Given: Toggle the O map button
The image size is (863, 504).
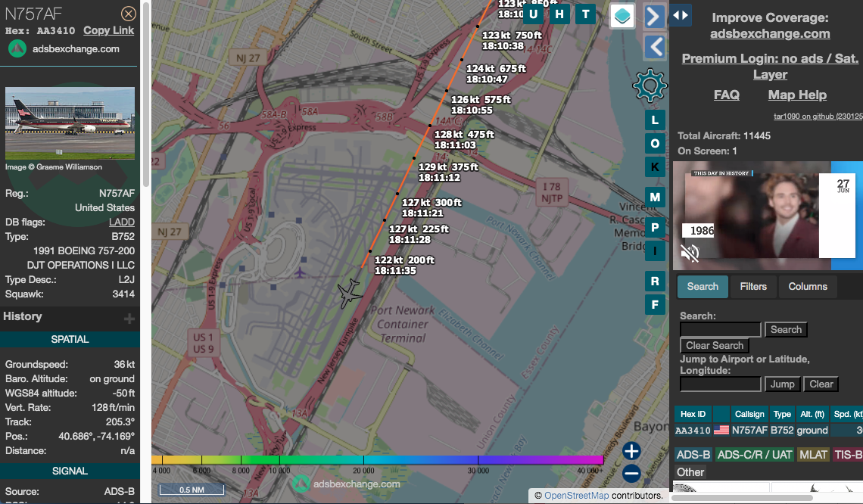Looking at the screenshot, I should click(655, 144).
